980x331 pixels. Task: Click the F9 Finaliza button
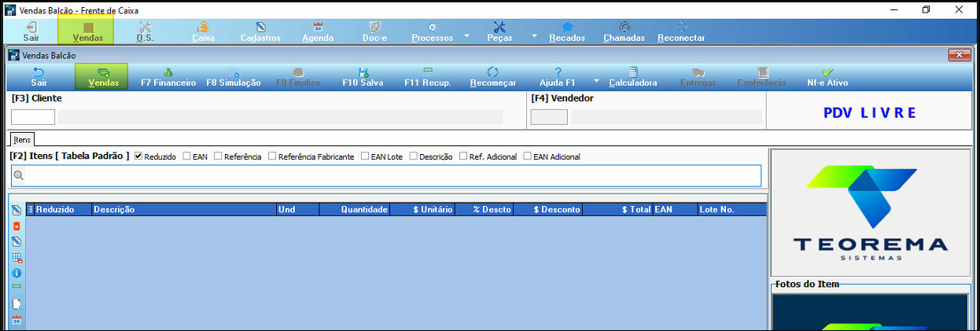pos(297,77)
